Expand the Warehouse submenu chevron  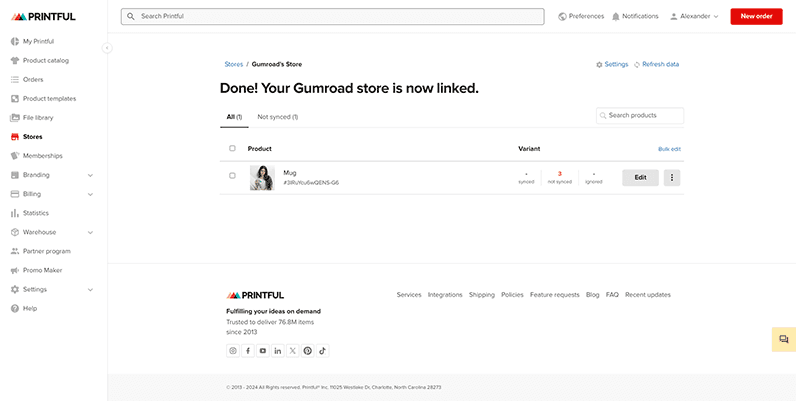[x=90, y=232]
